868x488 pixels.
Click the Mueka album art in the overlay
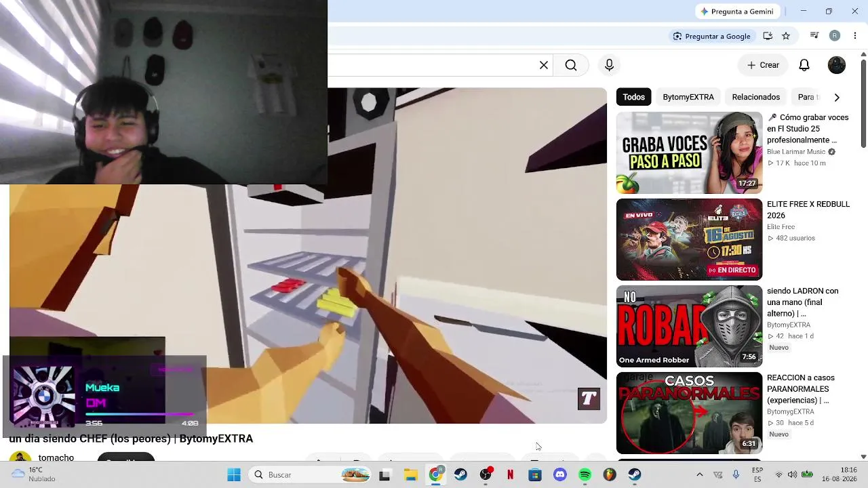coord(43,396)
